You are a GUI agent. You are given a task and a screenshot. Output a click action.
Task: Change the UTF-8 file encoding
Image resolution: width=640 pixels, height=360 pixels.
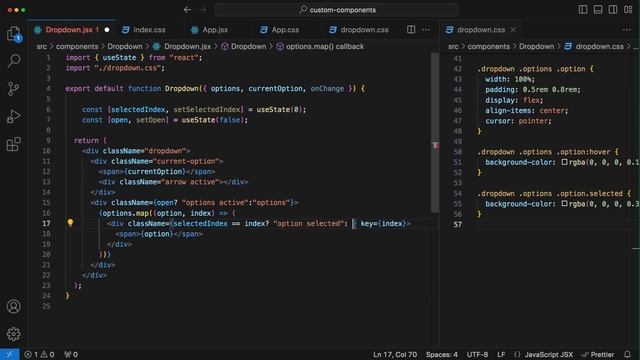pyautogui.click(x=477, y=354)
